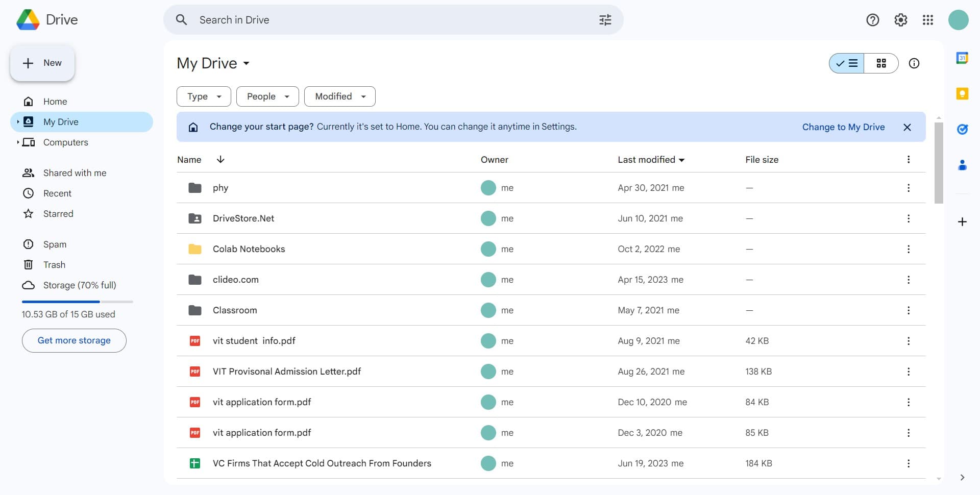Open Google Tasks side panel icon
Image resolution: width=980 pixels, height=495 pixels.
coord(962,130)
